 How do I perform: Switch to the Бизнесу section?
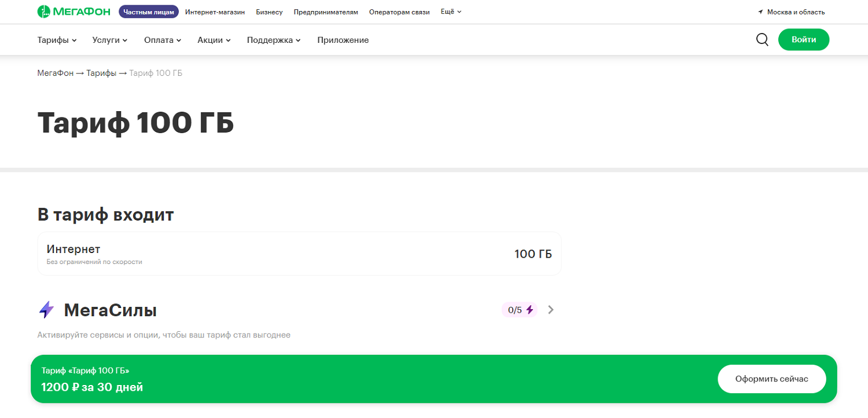(269, 12)
